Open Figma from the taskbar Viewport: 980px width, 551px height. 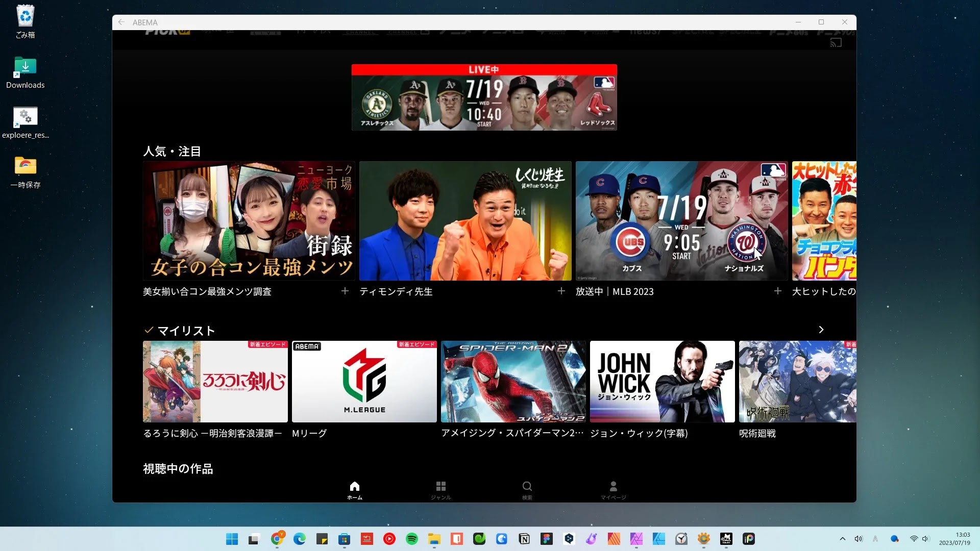pyautogui.click(x=547, y=539)
